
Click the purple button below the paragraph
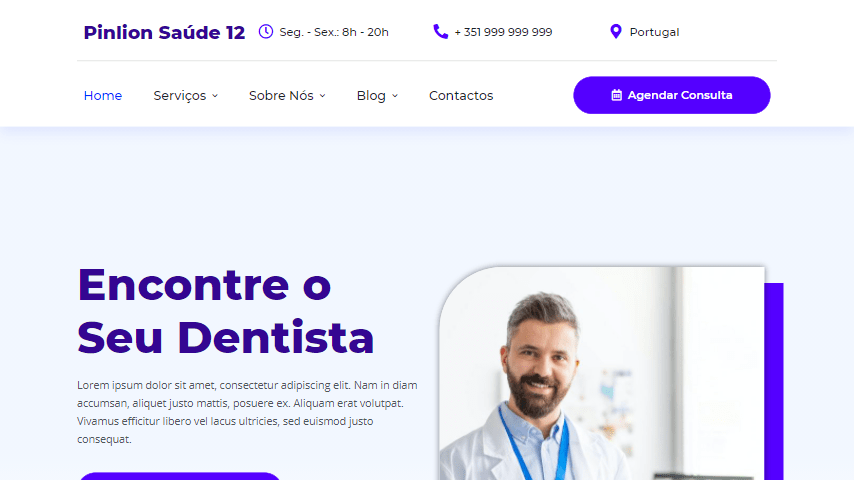(x=180, y=476)
